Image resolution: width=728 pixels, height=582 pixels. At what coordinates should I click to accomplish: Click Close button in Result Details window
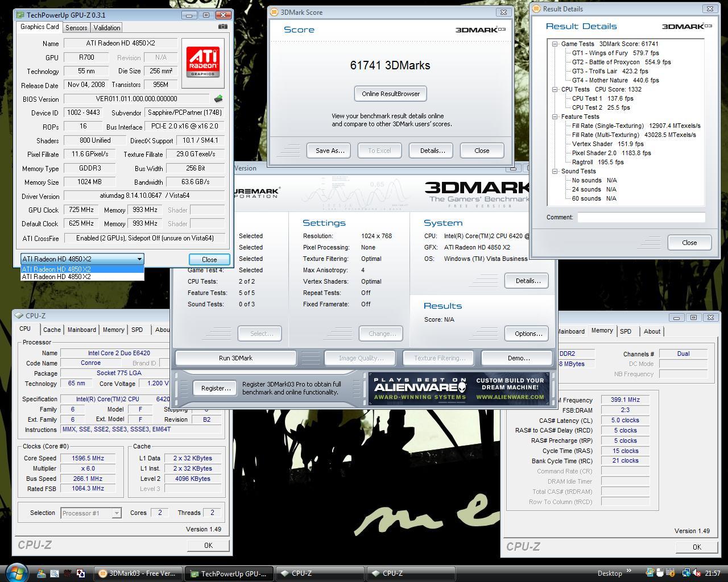(689, 243)
